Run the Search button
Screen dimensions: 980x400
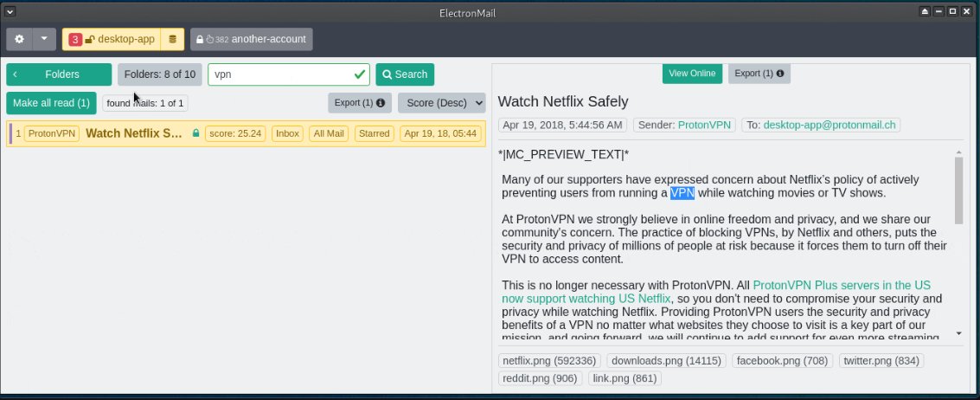[x=405, y=74]
